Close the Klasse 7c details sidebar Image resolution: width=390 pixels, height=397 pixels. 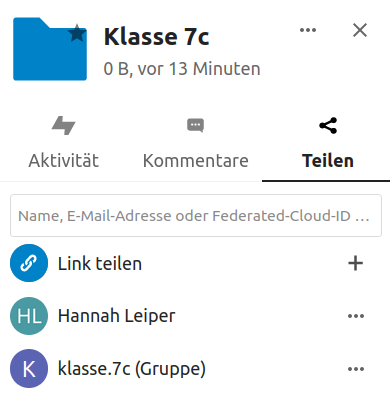(x=360, y=30)
